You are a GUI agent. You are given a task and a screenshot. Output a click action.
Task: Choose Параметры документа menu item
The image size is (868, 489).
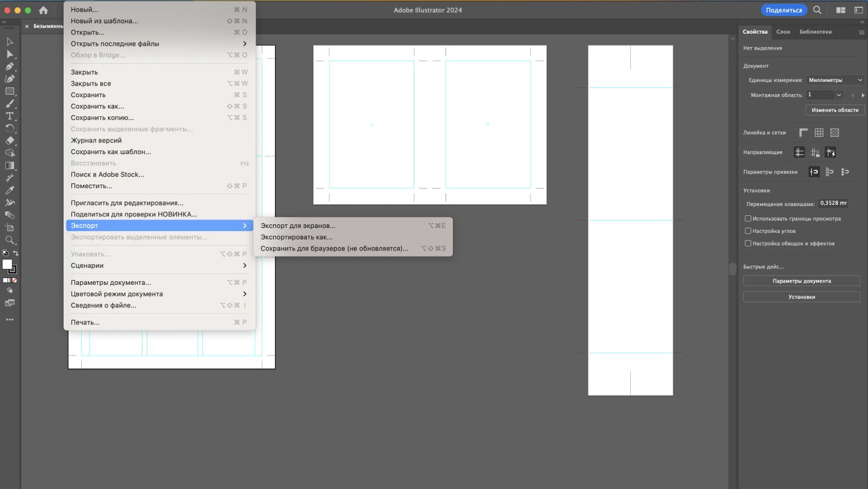pos(159,282)
